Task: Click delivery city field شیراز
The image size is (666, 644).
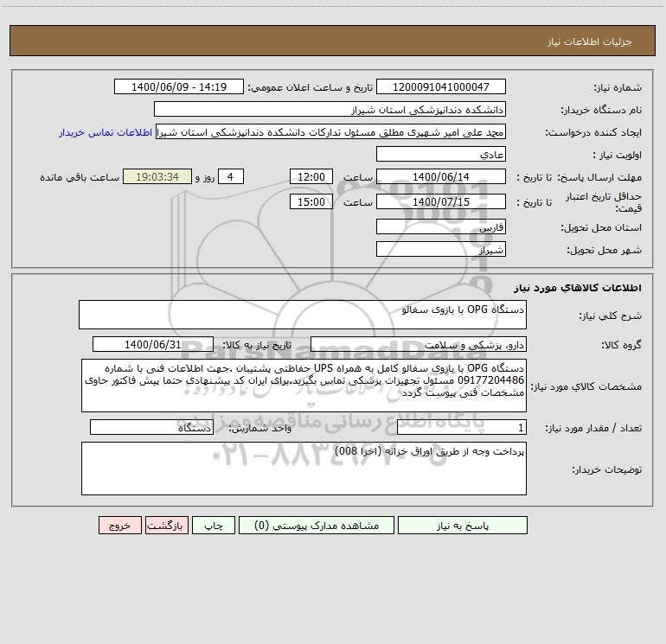Action: click(441, 249)
